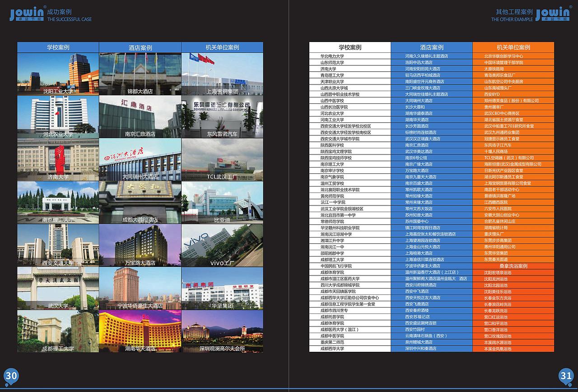
Task: Select the 机关单位案例 header above the photo grid
Action: (x=222, y=47)
